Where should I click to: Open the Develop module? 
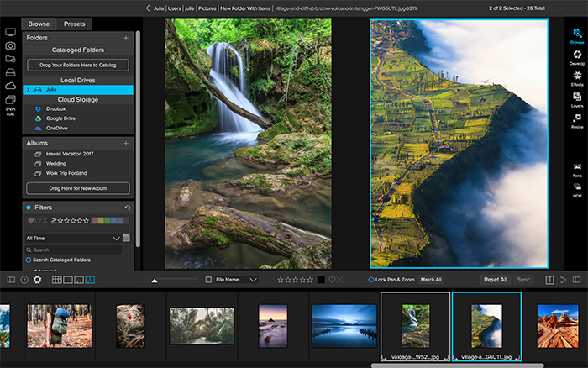coord(577,56)
